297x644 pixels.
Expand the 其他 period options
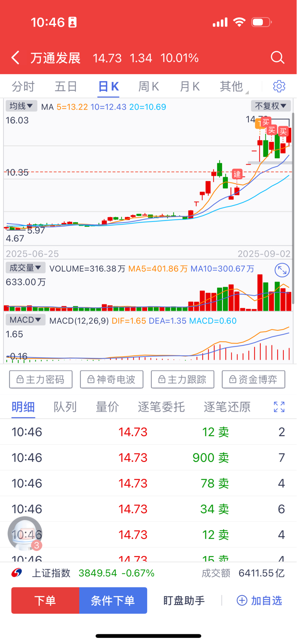pos(234,86)
